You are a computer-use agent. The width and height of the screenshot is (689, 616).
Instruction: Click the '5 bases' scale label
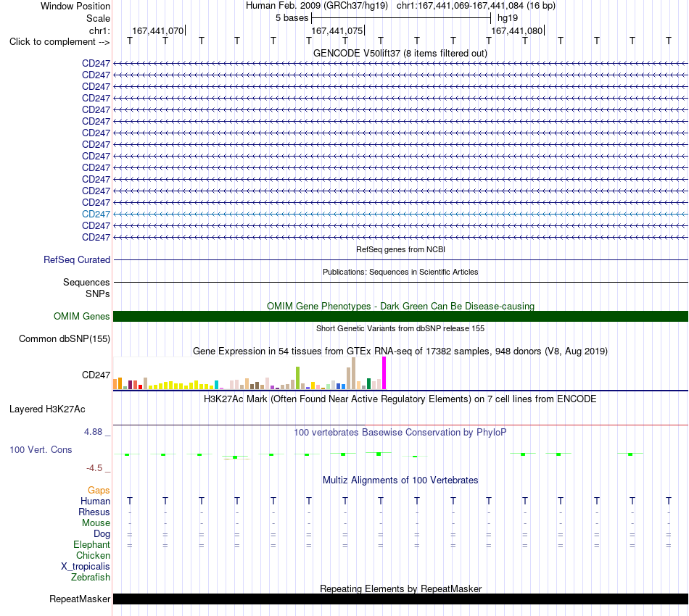click(x=292, y=18)
